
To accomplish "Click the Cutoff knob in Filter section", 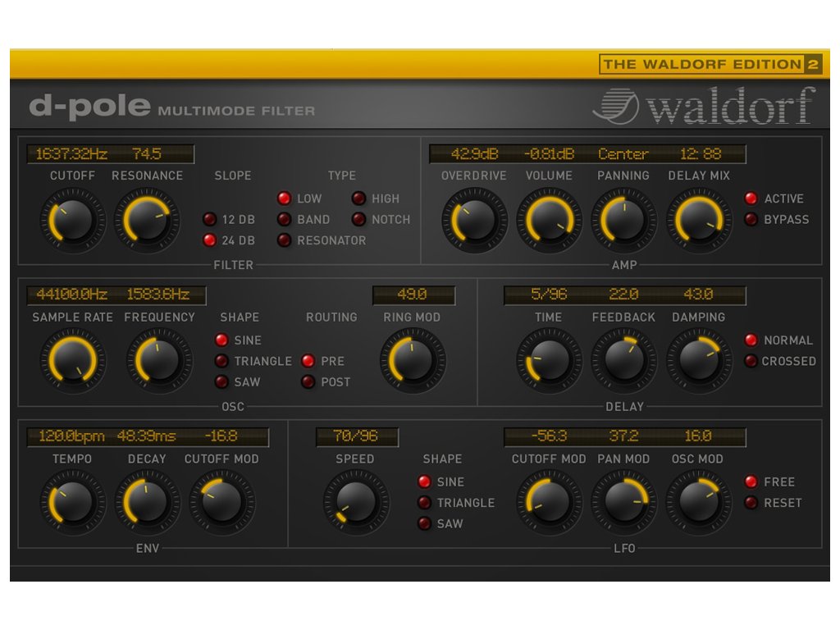I will (72, 220).
